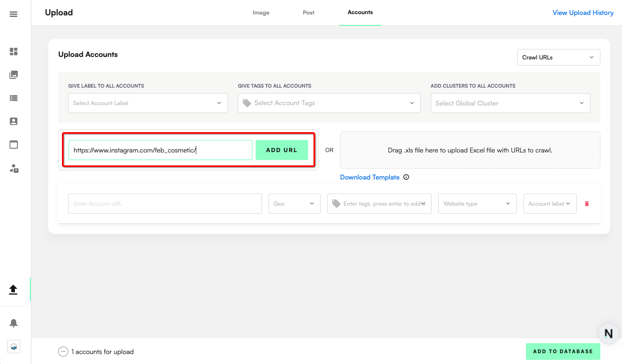
Task: Expand the Select Account Label dropdown
Action: coord(148,103)
